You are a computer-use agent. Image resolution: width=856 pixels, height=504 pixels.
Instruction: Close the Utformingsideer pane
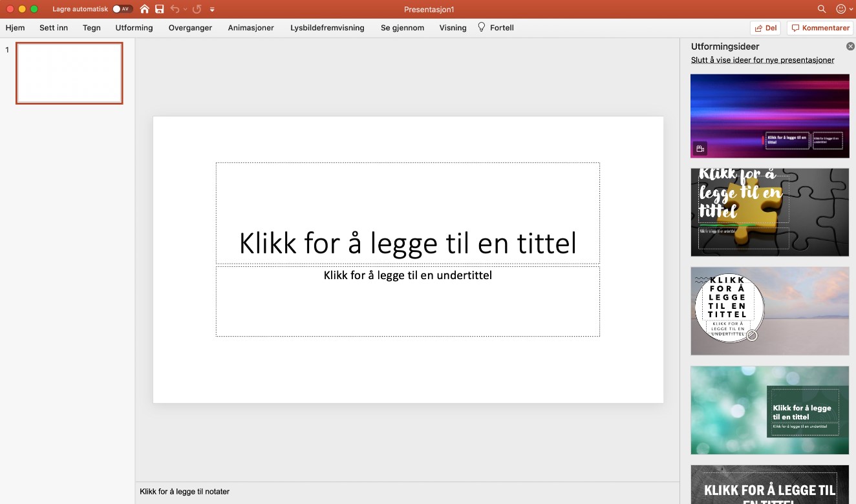(x=850, y=47)
